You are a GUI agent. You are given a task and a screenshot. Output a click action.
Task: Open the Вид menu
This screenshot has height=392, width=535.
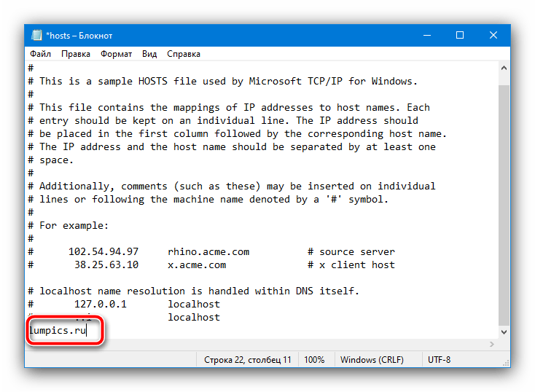coord(149,54)
